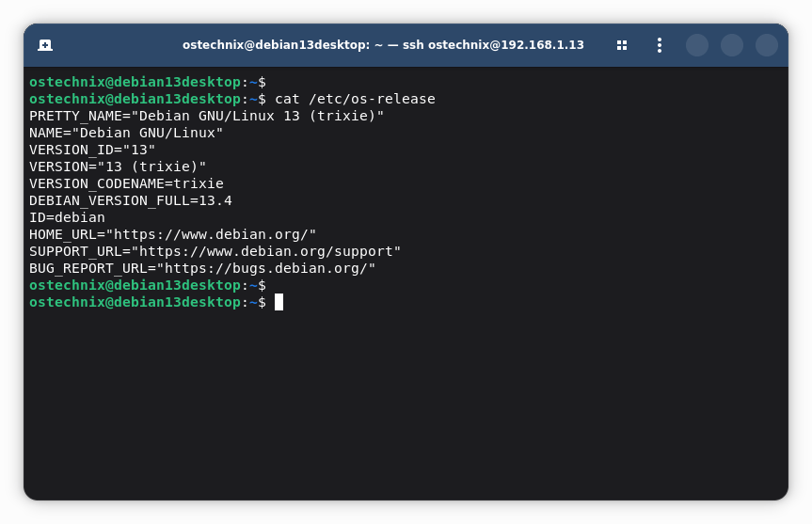
Task: Click the VERSION="13 (trixie)" line
Action: pyautogui.click(x=118, y=167)
